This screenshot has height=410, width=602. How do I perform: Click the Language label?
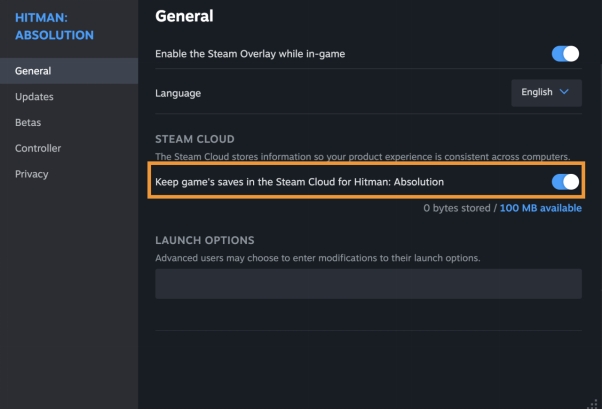click(x=178, y=93)
